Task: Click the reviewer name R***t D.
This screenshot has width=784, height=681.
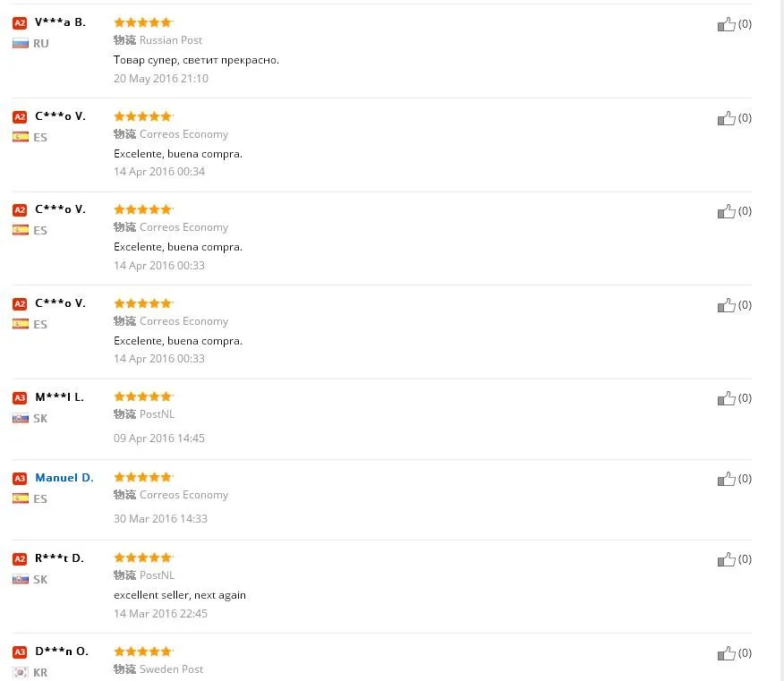Action: point(59,558)
